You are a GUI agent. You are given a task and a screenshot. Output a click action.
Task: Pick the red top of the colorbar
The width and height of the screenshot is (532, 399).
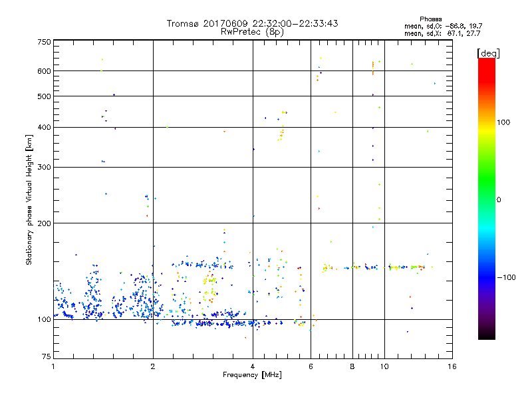[x=486, y=63]
